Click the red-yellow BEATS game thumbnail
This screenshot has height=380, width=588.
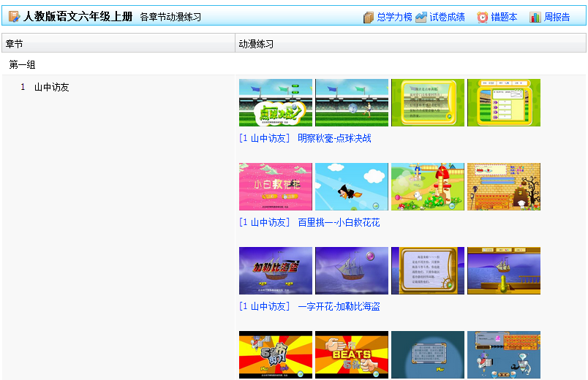click(352, 355)
